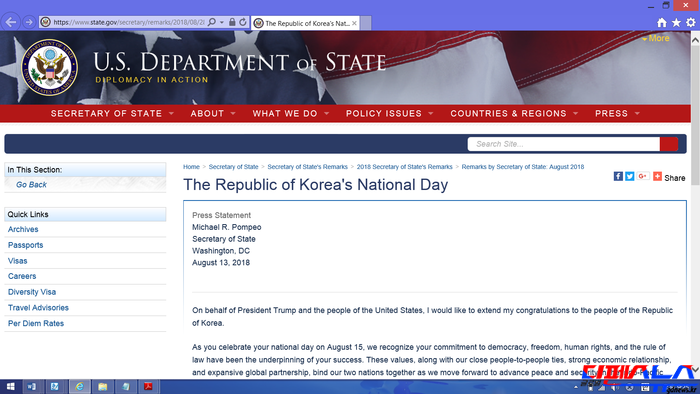Click the security lock icon
Image resolution: width=700 pixels, height=394 pixels.
(x=232, y=22)
